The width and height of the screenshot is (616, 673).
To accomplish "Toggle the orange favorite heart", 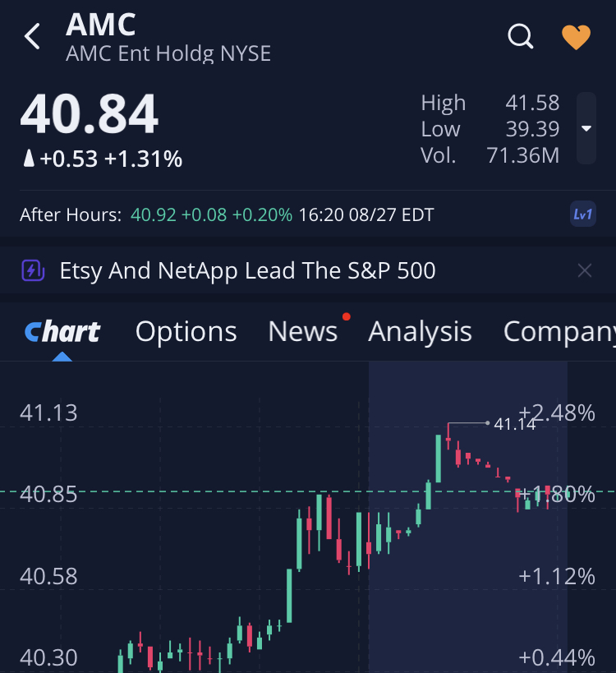I will coord(576,37).
